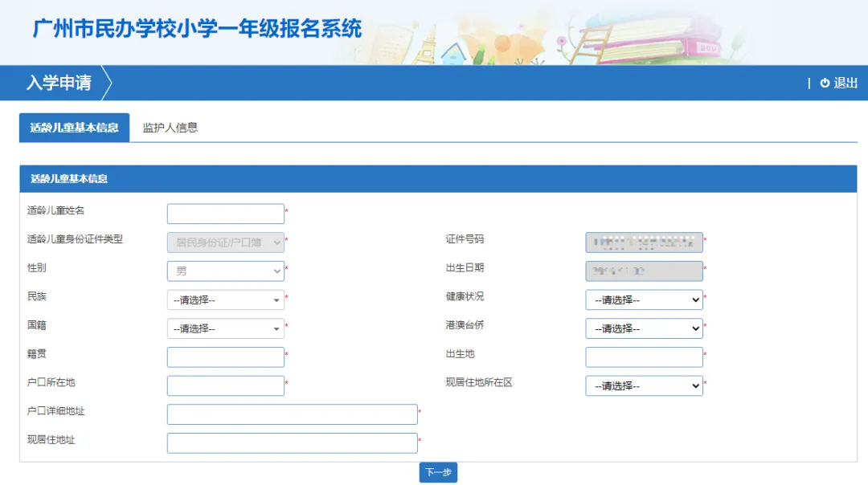Select the 出生地 input field
The width and height of the screenshot is (868, 485).
point(643,357)
